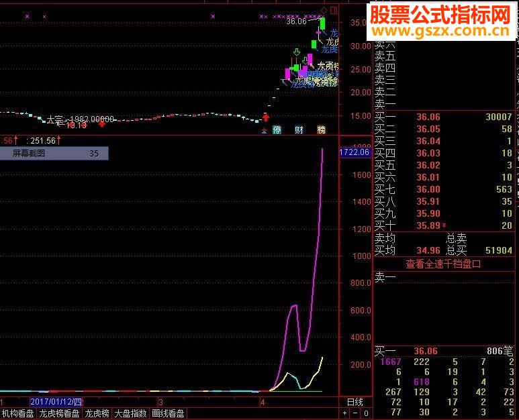The width and height of the screenshot is (519, 420).
Task: Click the 停 trading-halt marker icon
Action: pyautogui.click(x=277, y=130)
